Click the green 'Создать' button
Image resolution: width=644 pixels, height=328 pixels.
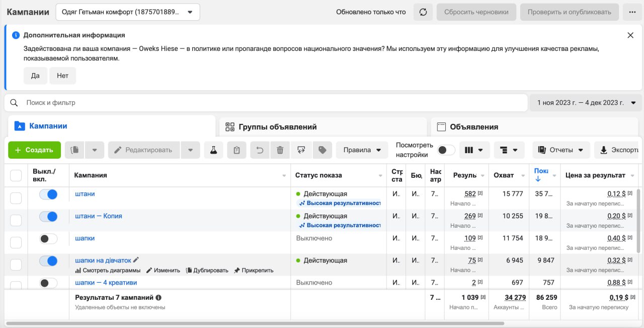click(34, 150)
